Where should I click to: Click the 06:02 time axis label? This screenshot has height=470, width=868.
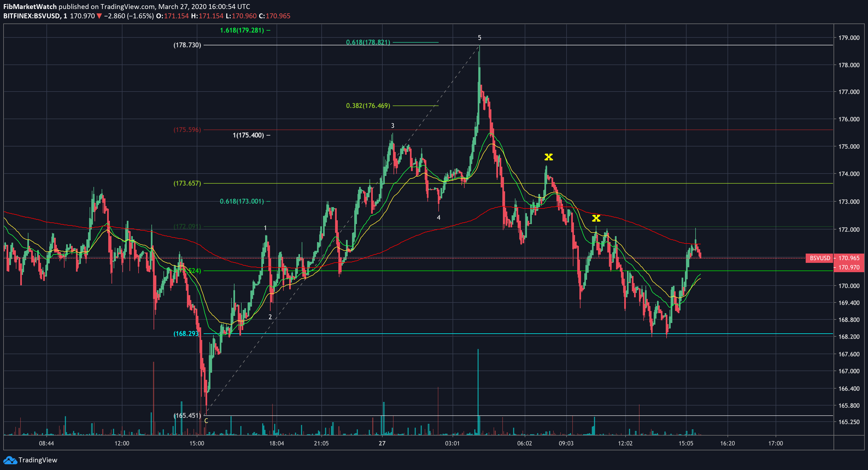[x=524, y=443]
